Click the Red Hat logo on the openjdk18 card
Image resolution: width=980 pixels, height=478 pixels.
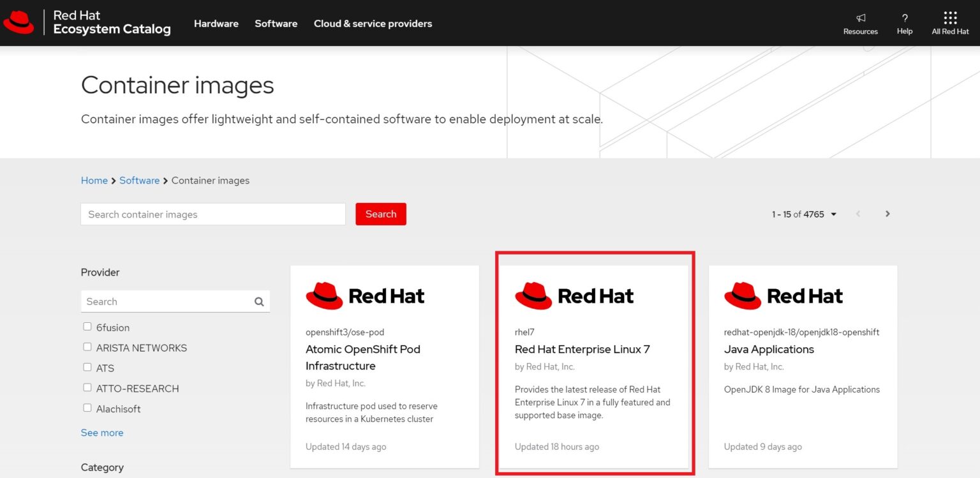(x=783, y=295)
